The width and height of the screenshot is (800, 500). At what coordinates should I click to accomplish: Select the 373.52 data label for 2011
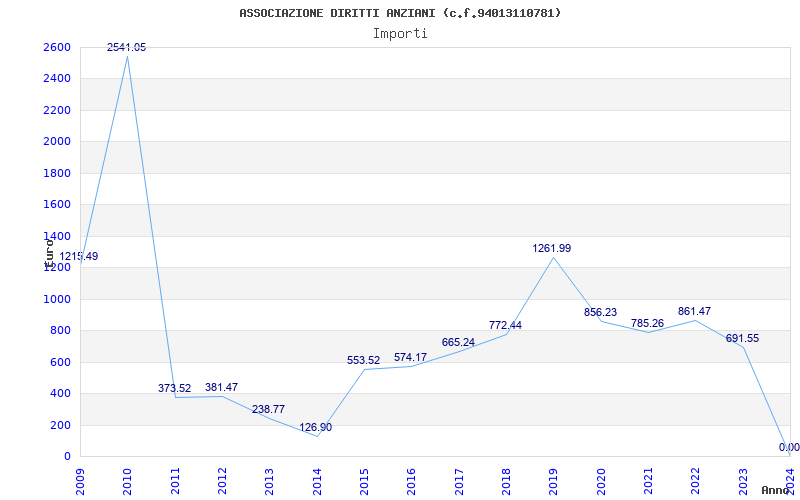[174, 388]
